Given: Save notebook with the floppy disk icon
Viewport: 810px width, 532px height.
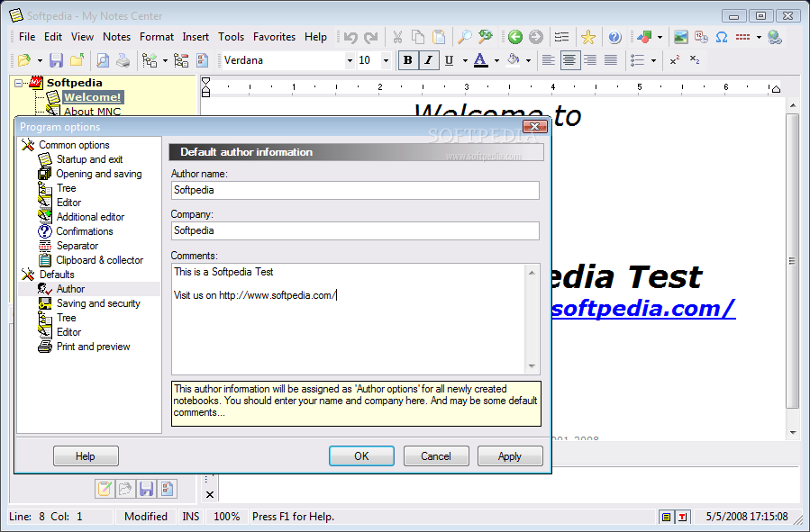Looking at the screenshot, I should coord(56,60).
